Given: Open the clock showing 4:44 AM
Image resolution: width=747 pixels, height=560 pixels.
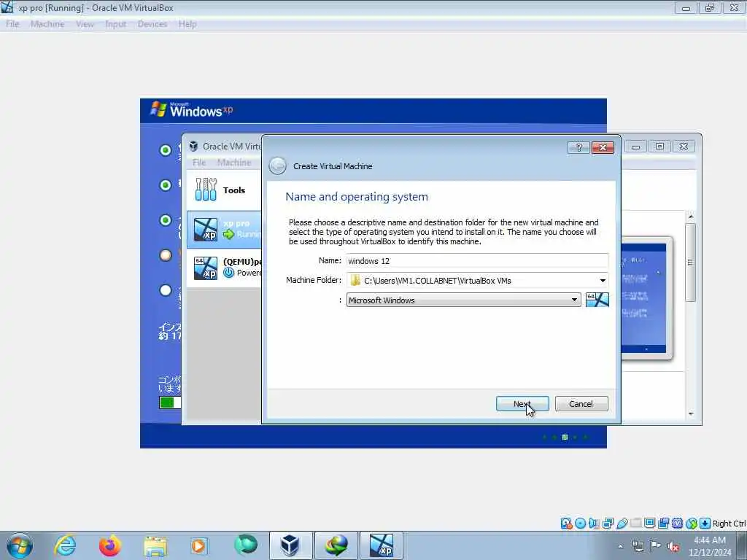Looking at the screenshot, I should point(710,546).
